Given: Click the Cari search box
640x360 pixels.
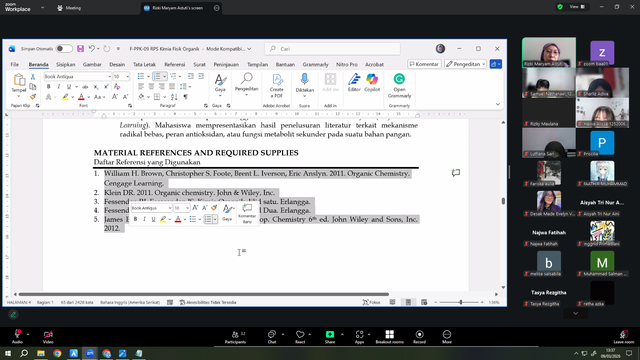Looking at the screenshot, I should click(332, 49).
